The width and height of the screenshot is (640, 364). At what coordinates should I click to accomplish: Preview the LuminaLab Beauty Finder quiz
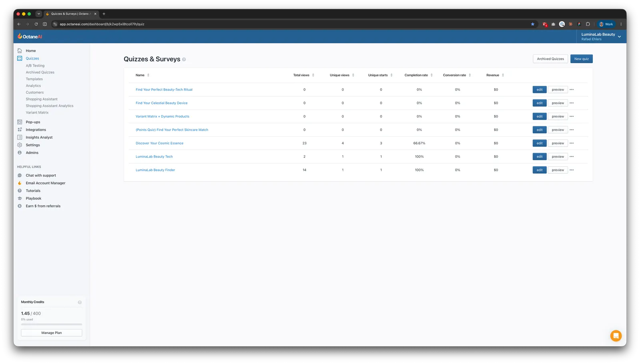(558, 170)
